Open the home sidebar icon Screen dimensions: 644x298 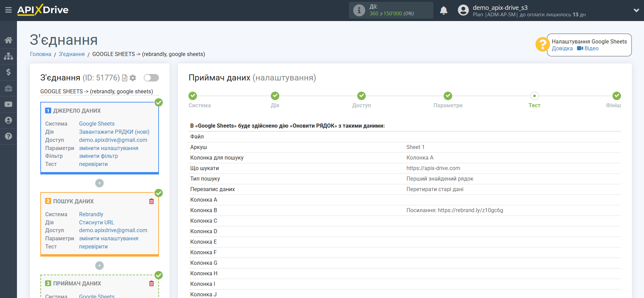pos(8,40)
